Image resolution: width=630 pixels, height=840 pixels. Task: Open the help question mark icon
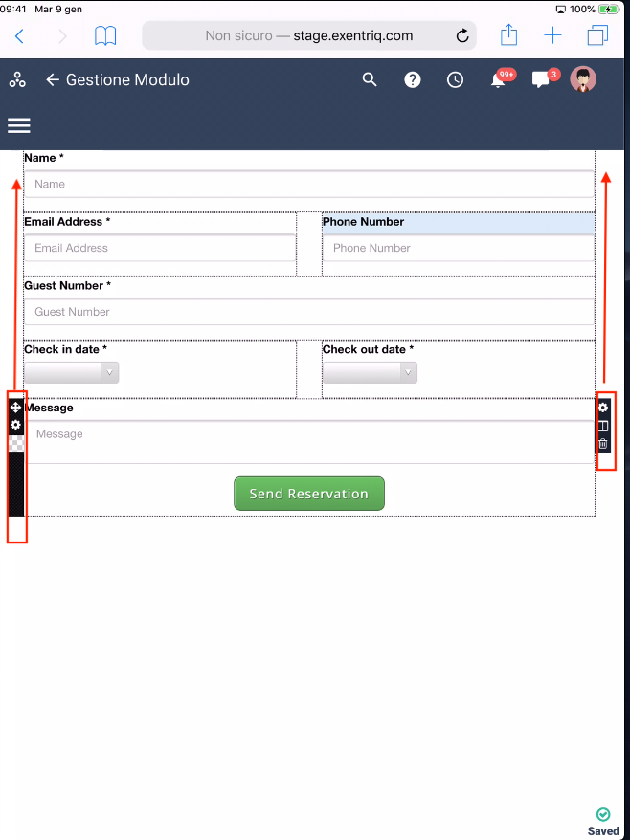[x=413, y=80]
